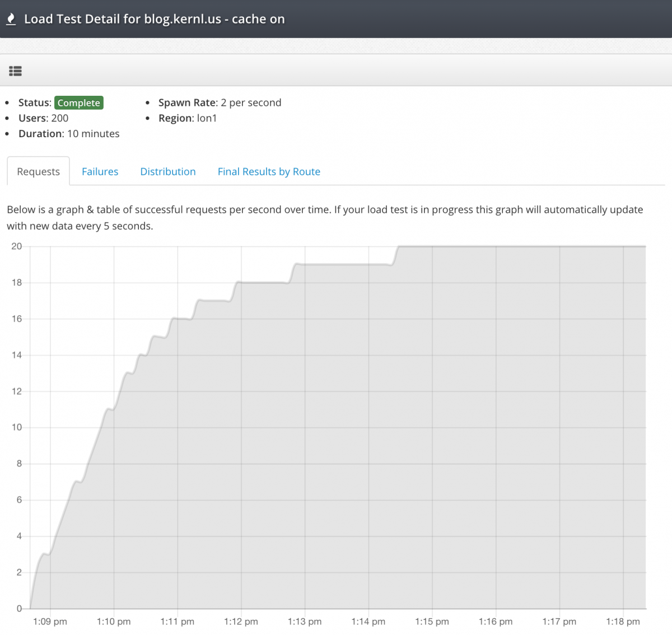The image size is (672, 635).
Task: Click the green Complete status badge
Action: tap(78, 102)
